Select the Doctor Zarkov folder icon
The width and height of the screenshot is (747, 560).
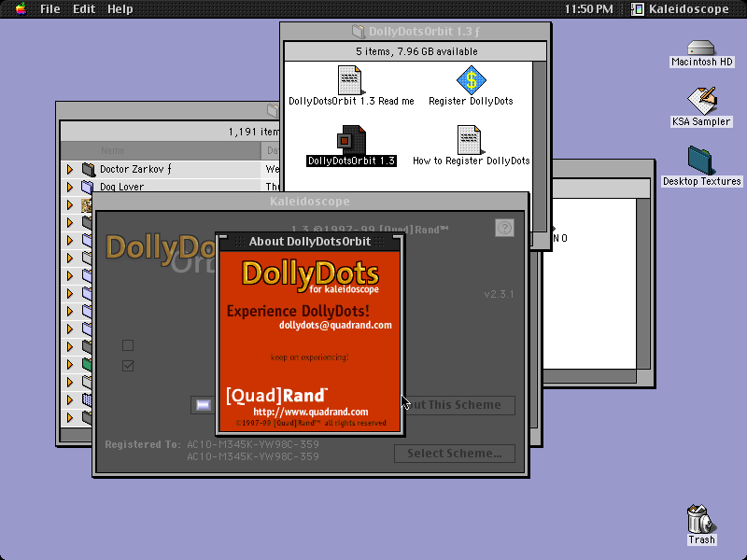click(x=89, y=169)
